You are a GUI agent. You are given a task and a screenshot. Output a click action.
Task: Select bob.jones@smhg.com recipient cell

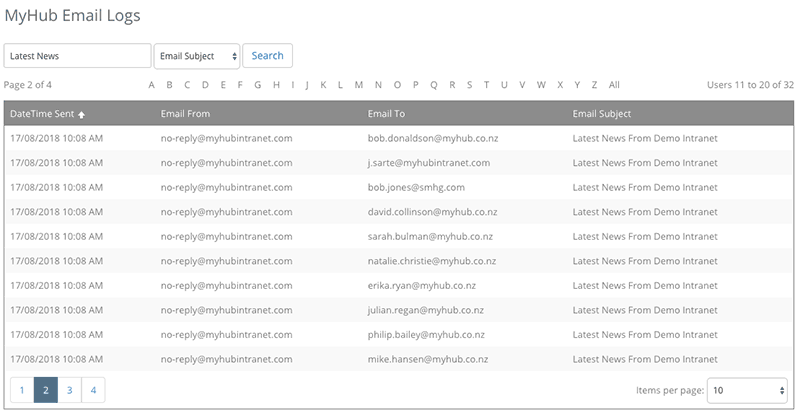coord(416,187)
